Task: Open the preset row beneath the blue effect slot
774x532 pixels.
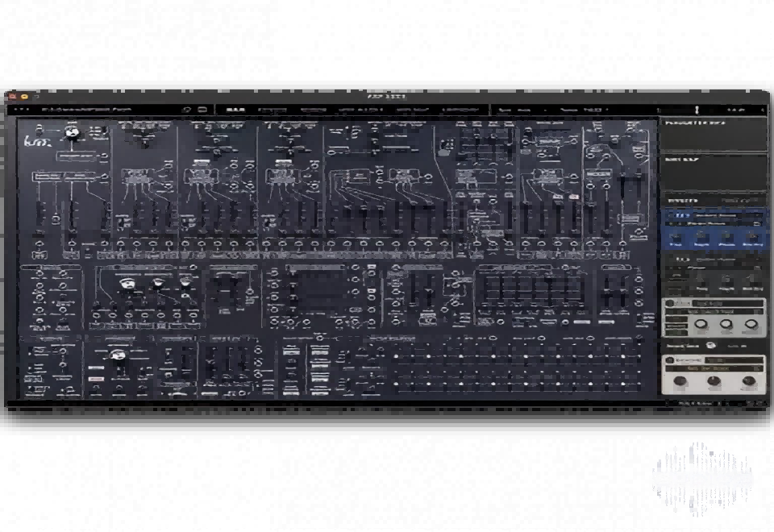Action: pos(714,223)
